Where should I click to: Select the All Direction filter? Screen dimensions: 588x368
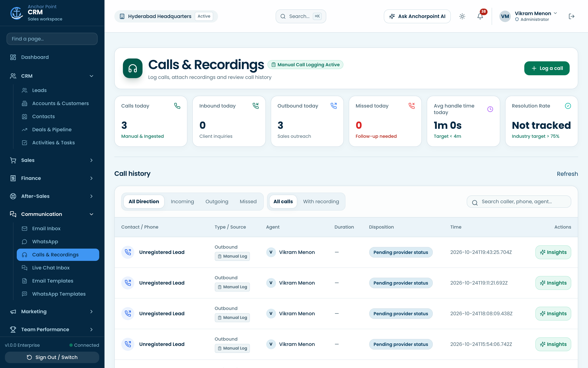[x=144, y=202]
